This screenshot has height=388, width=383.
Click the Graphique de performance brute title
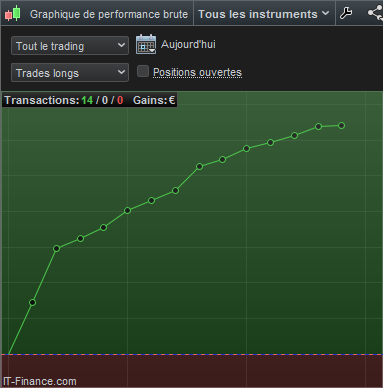(x=109, y=14)
